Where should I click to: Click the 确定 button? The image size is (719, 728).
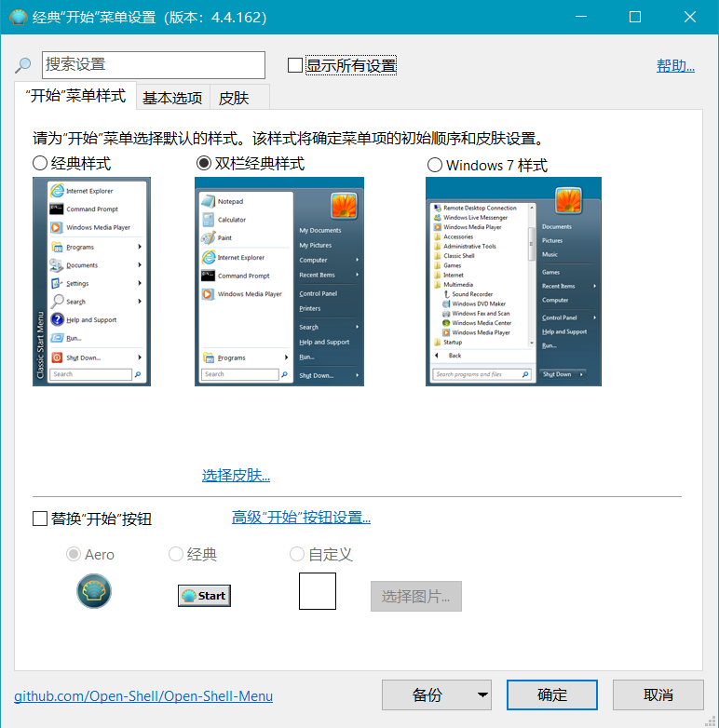coord(552,695)
